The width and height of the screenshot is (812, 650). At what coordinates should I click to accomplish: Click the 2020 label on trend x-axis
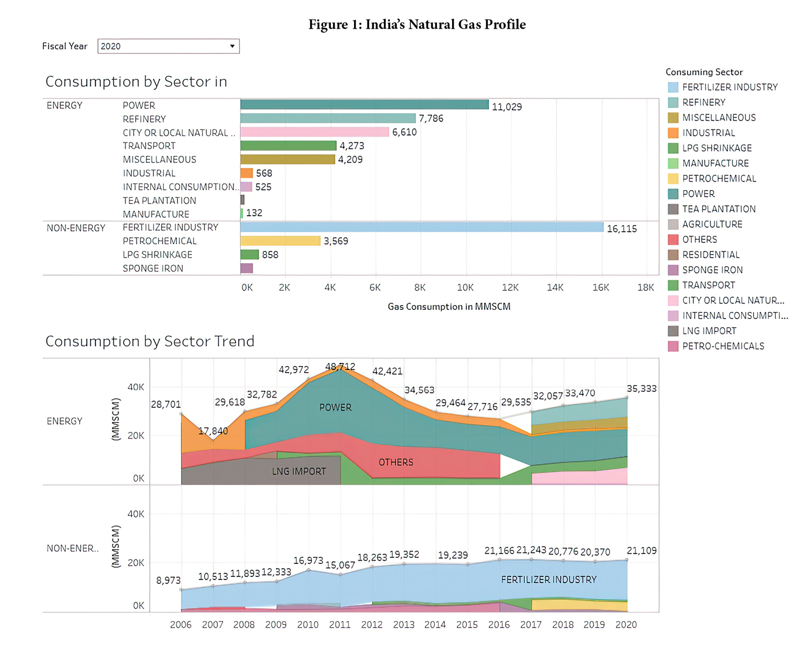pyautogui.click(x=626, y=625)
